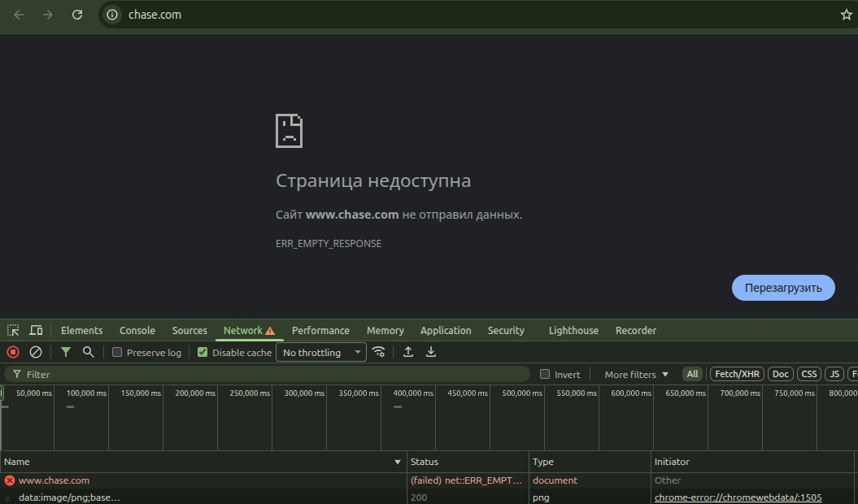The image size is (858, 504).
Task: Open the Lighthouse tab
Action: pos(573,331)
